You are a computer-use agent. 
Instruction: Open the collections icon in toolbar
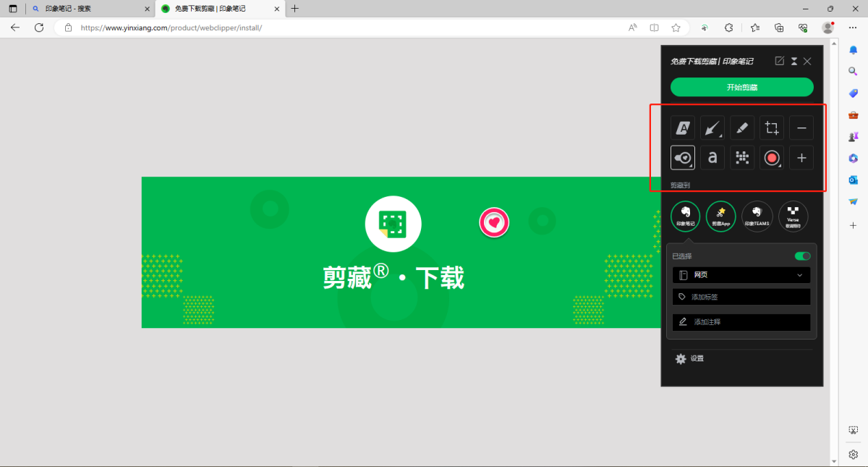[x=779, y=28]
